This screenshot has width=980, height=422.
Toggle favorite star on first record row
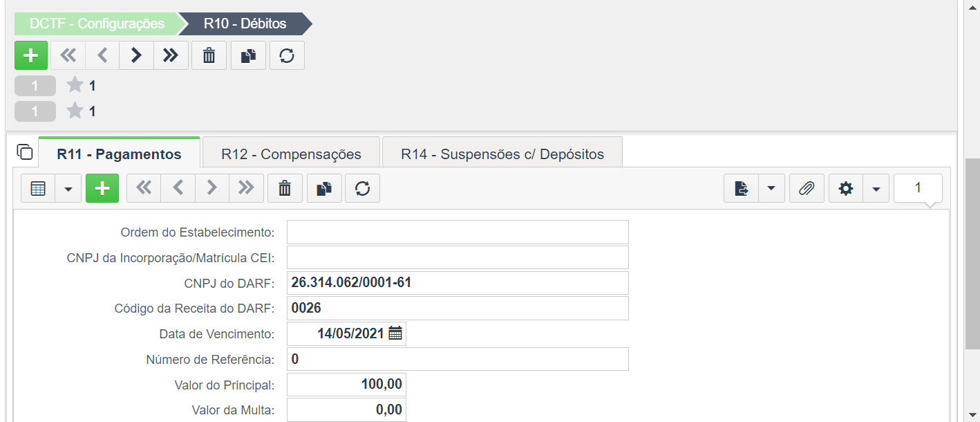(75, 85)
